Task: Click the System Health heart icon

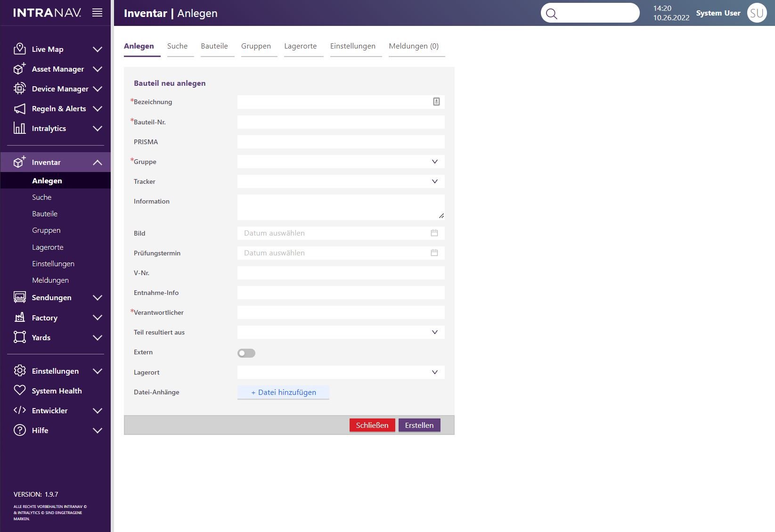Action: (x=19, y=391)
